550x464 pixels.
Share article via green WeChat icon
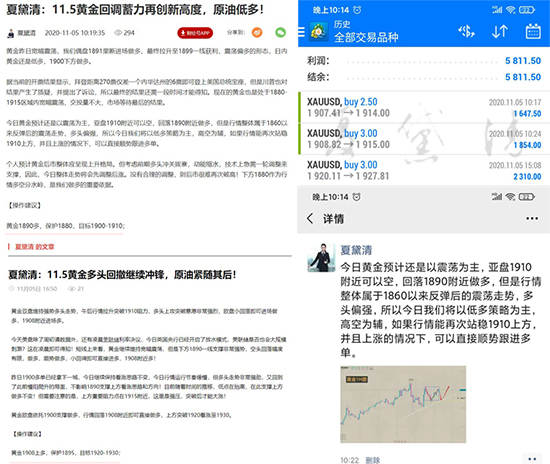(281, 33)
